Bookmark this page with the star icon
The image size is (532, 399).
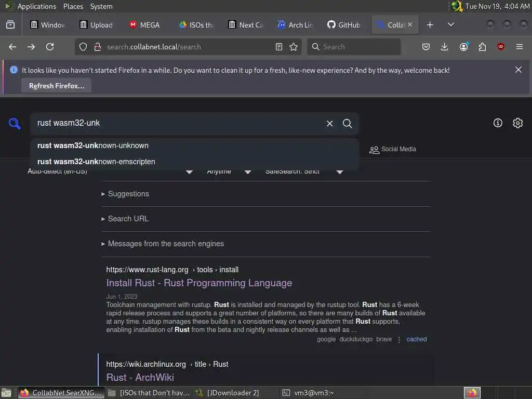(294, 47)
